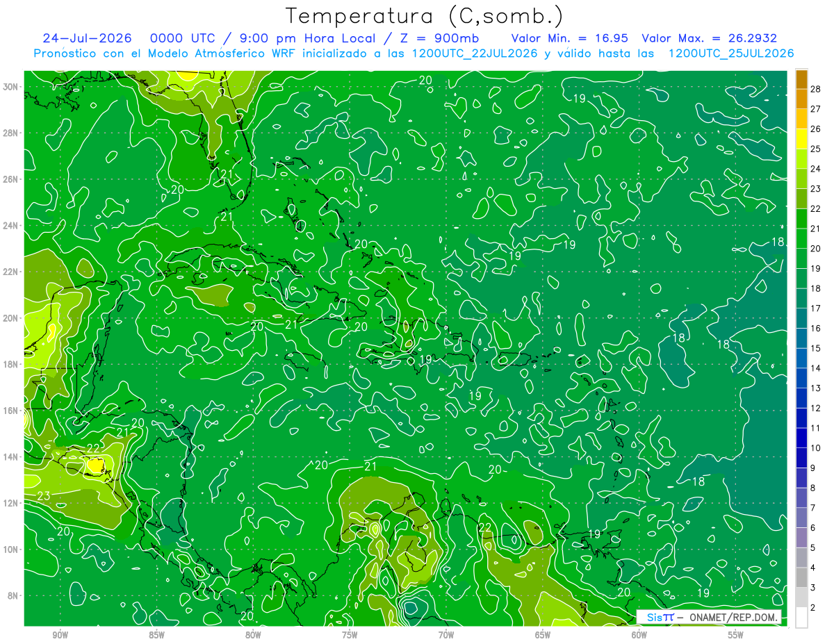Click the '80W' longitude axis label
Viewport: 834px width, 644px height.
[x=253, y=635]
